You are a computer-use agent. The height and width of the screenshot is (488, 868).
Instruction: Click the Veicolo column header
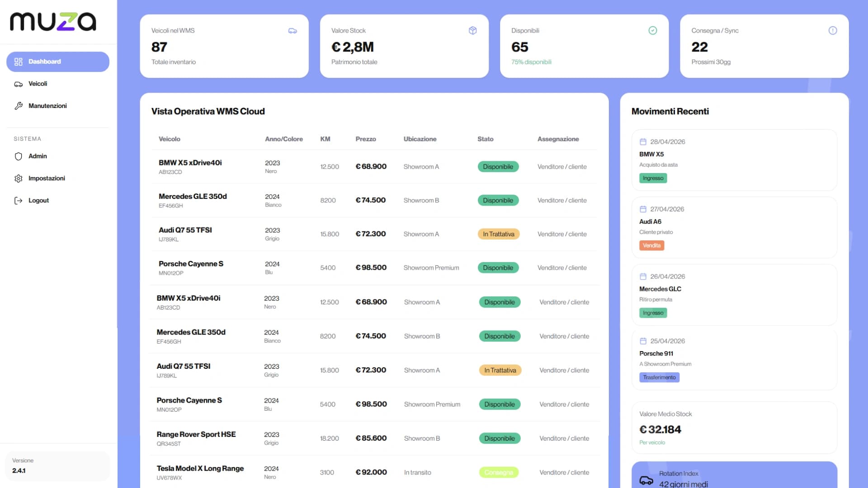pos(170,139)
